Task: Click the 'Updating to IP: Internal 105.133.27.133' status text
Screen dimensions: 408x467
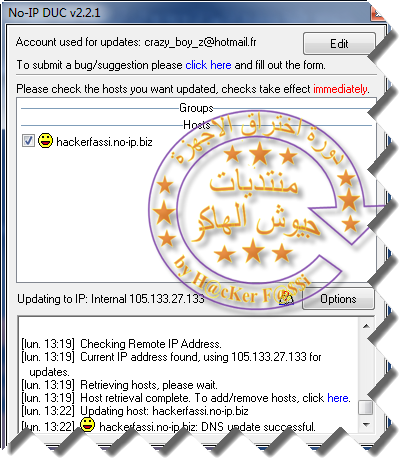Action: pyautogui.click(x=111, y=299)
